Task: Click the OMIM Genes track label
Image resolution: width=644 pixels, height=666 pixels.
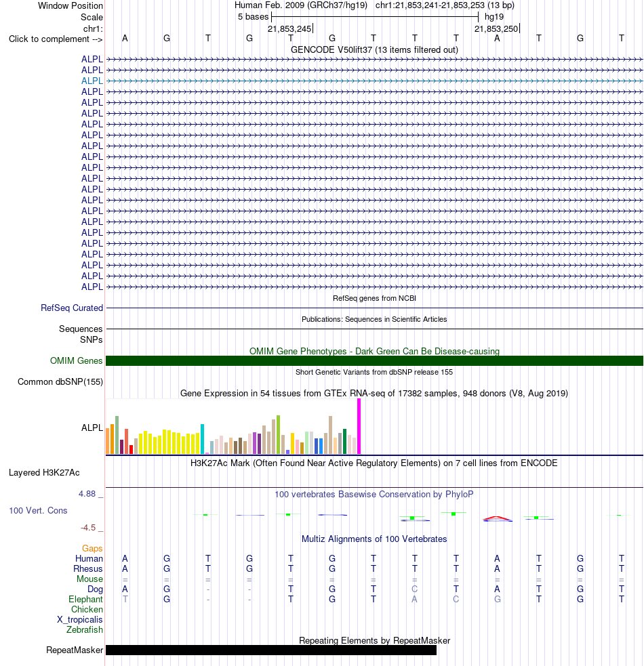Action: (76, 360)
